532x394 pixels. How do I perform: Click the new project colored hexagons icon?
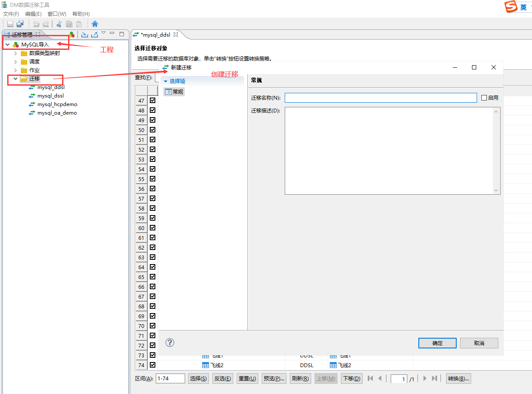(x=72, y=35)
